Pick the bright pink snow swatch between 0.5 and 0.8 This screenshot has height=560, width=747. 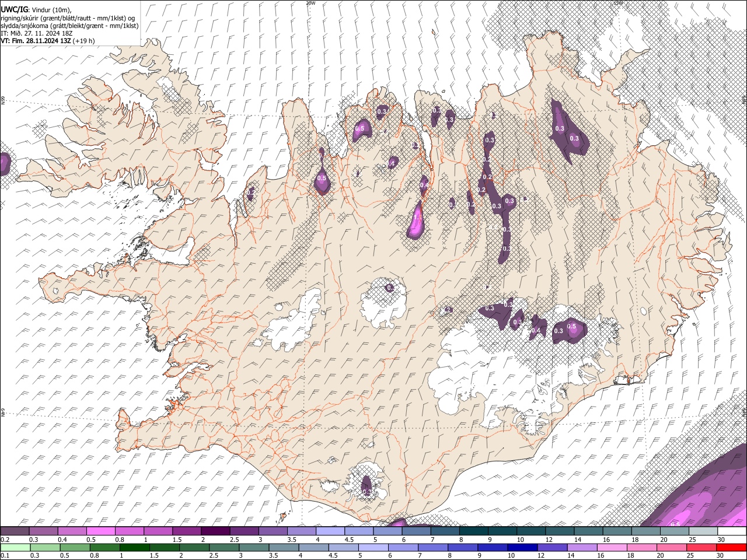click(101, 531)
